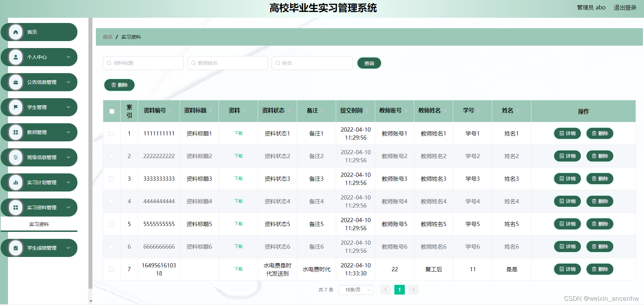Screen dimensions: 644x305
Task: Expand 教师管理 menu chevron
Action: 68,132
